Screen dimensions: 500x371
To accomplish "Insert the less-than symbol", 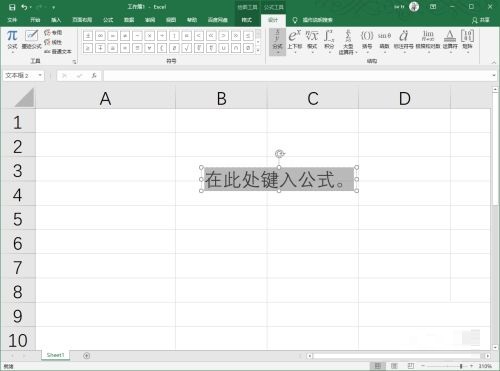I will tap(199, 36).
